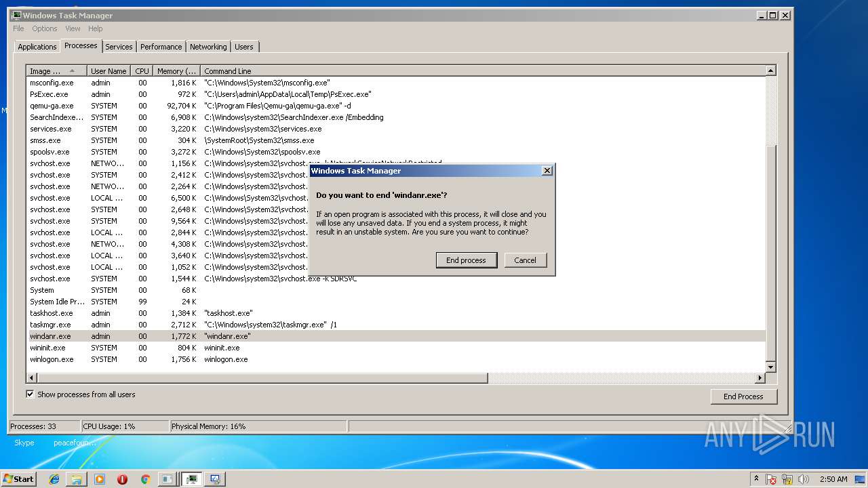The height and width of the screenshot is (488, 868).
Task: Select the taskhost.exe process row
Action: [396, 313]
